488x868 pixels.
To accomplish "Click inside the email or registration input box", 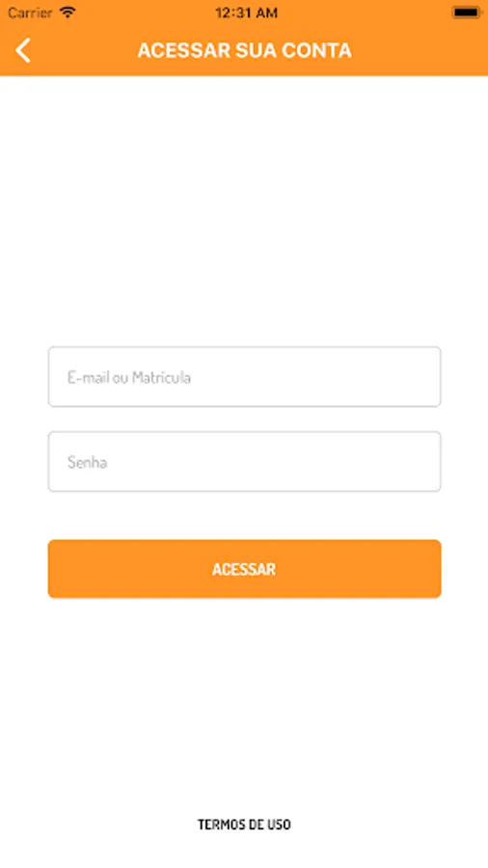I will pos(245,376).
